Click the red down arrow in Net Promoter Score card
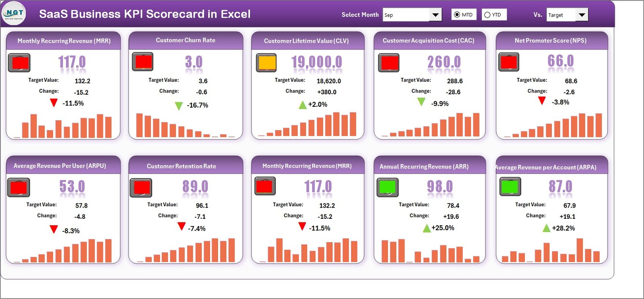The image size is (644, 299). coord(542,101)
